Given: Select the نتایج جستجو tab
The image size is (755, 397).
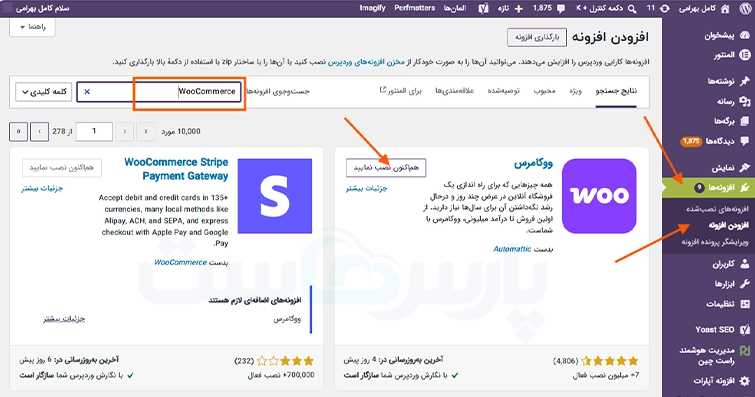Looking at the screenshot, I should 616,91.
